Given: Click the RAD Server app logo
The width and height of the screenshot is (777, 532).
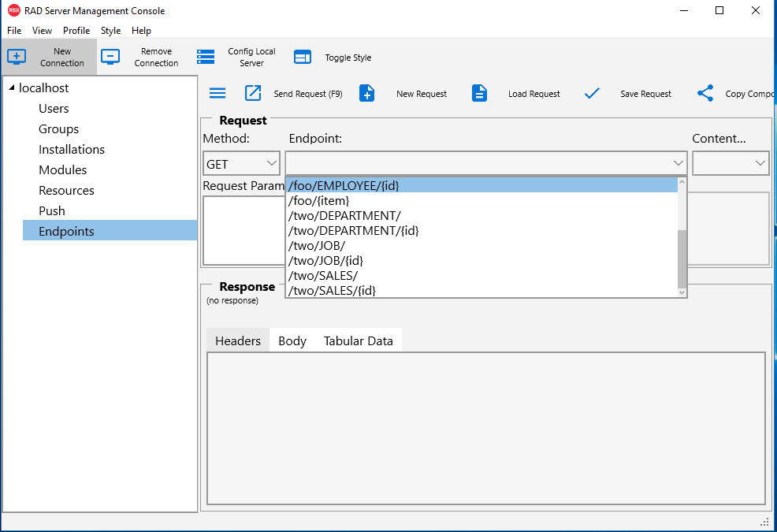Looking at the screenshot, I should [14, 10].
